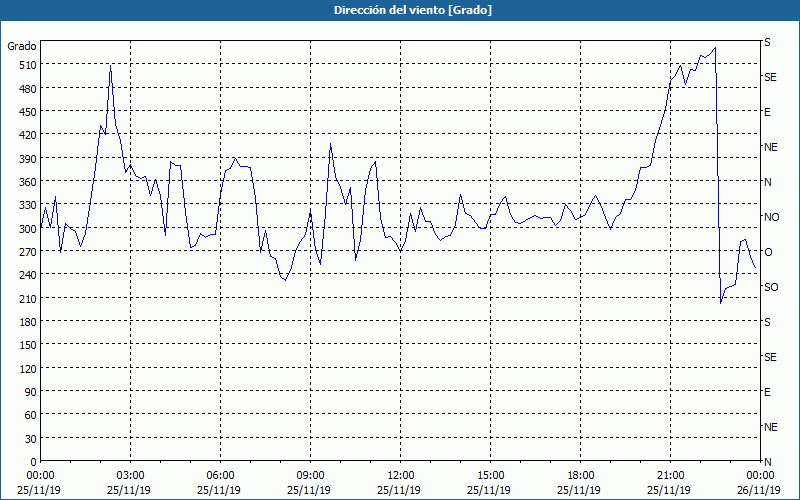This screenshot has height=500, width=800.
Task: Click the 390 degree axis label
Action: (28, 159)
